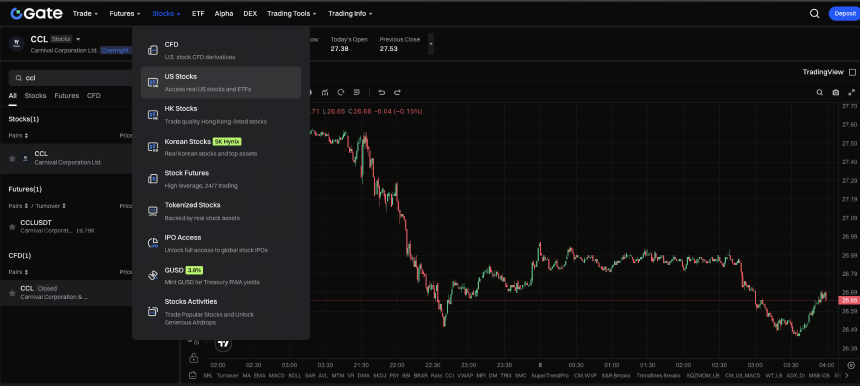860x386 pixels.
Task: Enable the Trendlines Breaks indicator
Action: pos(658,376)
